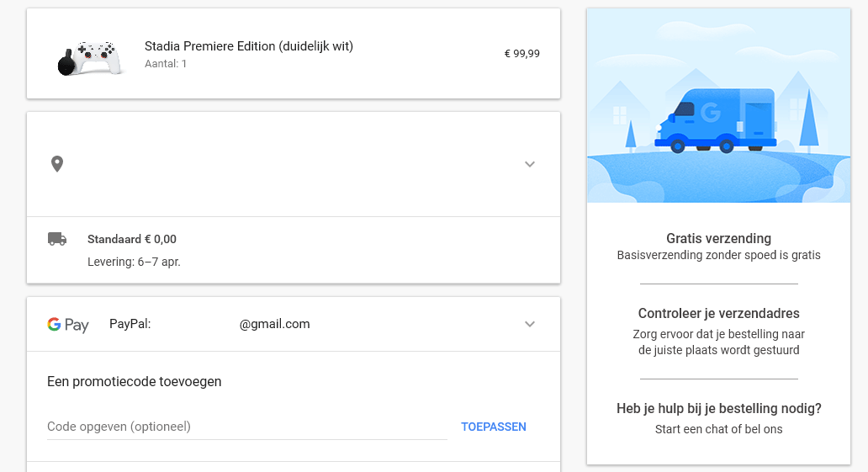Click 'Een promotiecode toevoegen' heading
Screen dimensions: 868x472
[x=134, y=382]
